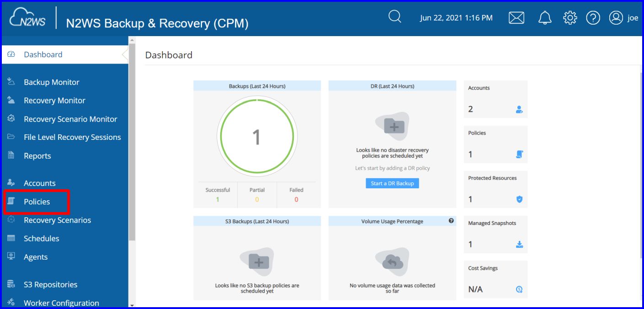
Task: Click the Recovery Scenario Monitor icon
Action: [x=11, y=118]
